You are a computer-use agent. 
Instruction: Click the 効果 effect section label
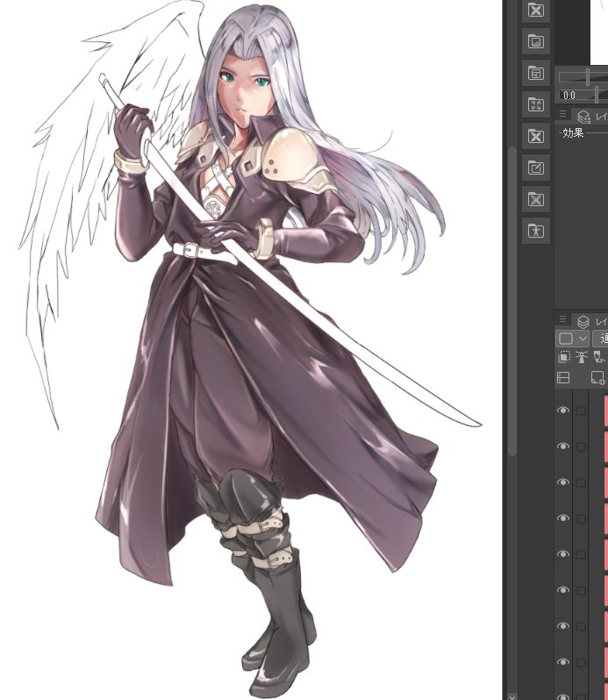[573, 132]
